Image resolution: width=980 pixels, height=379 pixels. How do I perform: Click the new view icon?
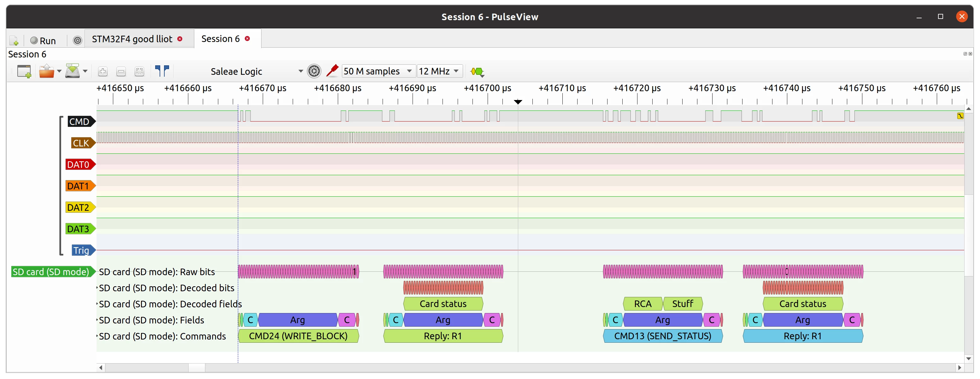click(24, 71)
